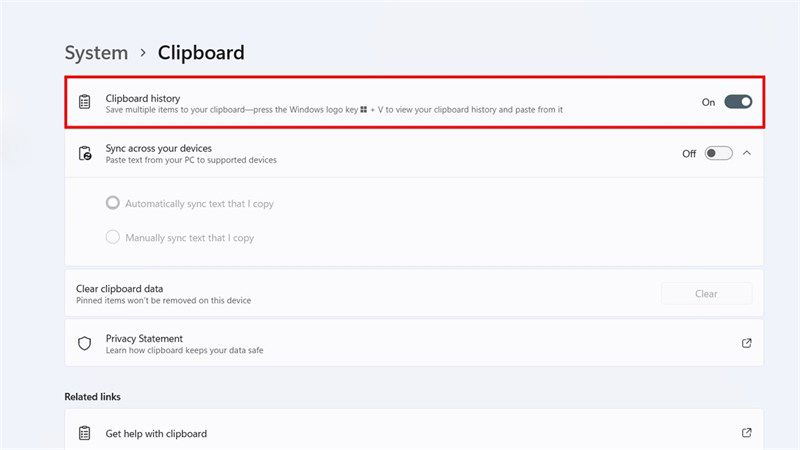Click the Get help clipboard icon
The width and height of the screenshot is (800, 450).
click(85, 433)
